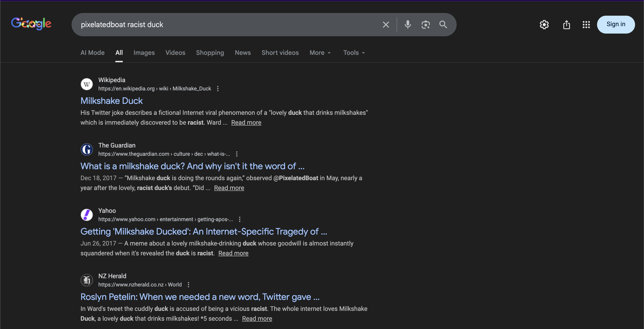Clear the search query using the X icon
The image size is (644, 329).
pyautogui.click(x=386, y=25)
